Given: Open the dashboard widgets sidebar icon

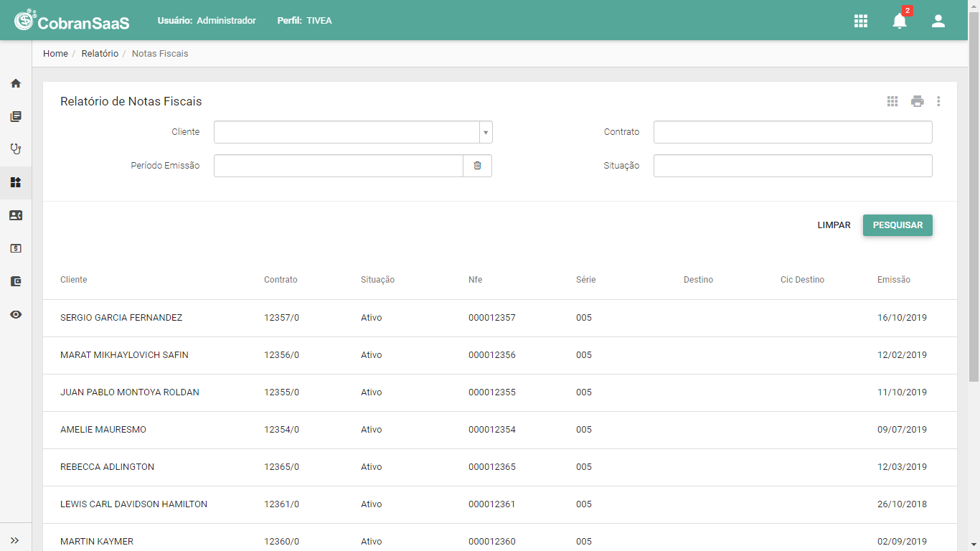Looking at the screenshot, I should [x=16, y=182].
